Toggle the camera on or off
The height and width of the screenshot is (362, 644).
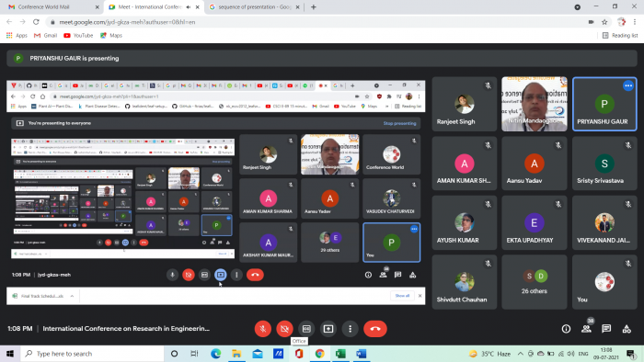[284, 329]
